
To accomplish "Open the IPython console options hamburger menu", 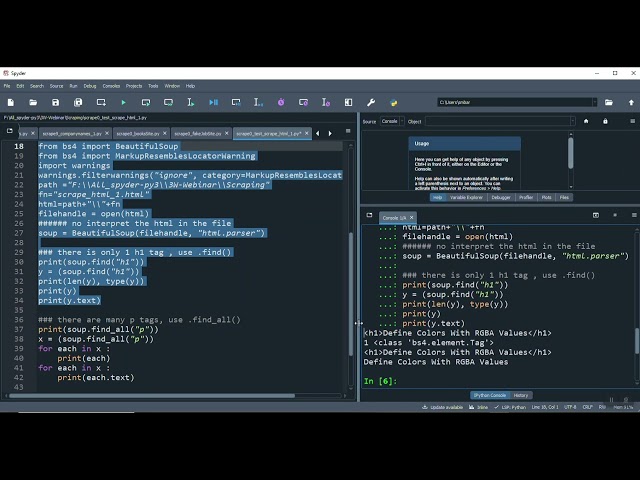I will click(x=634, y=215).
